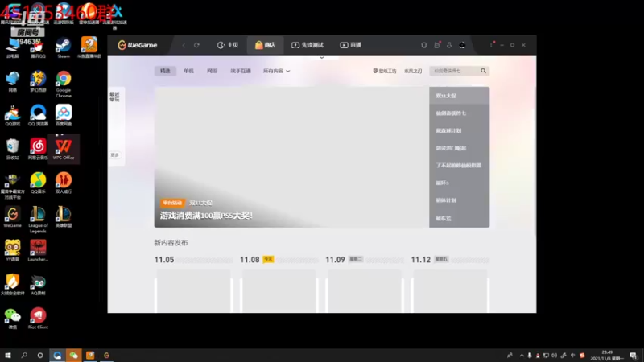644x362 pixels.
Task: Select the 11.08 今天 release date
Action: click(257, 260)
